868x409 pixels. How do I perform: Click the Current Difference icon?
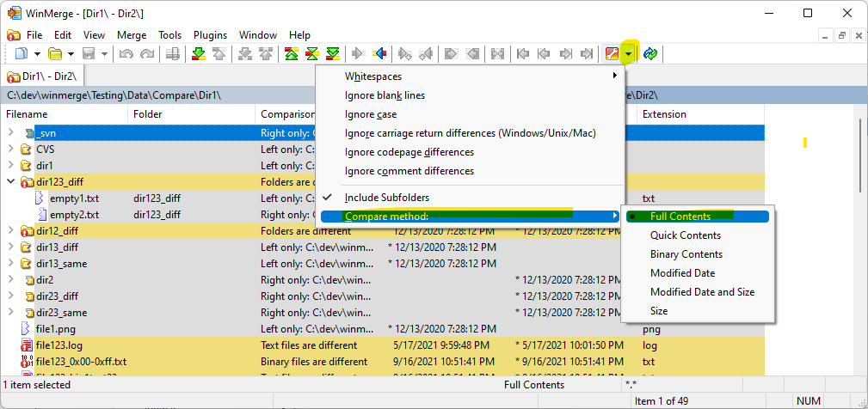[312, 53]
